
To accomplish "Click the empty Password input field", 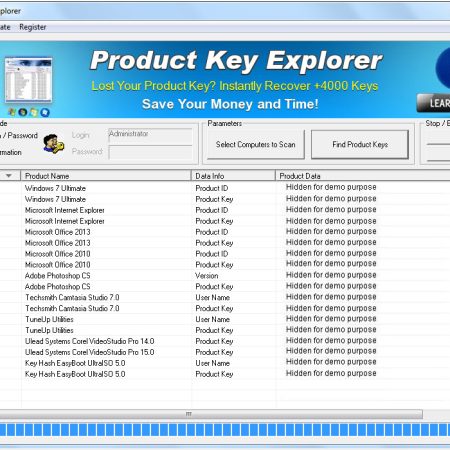I will (150, 153).
